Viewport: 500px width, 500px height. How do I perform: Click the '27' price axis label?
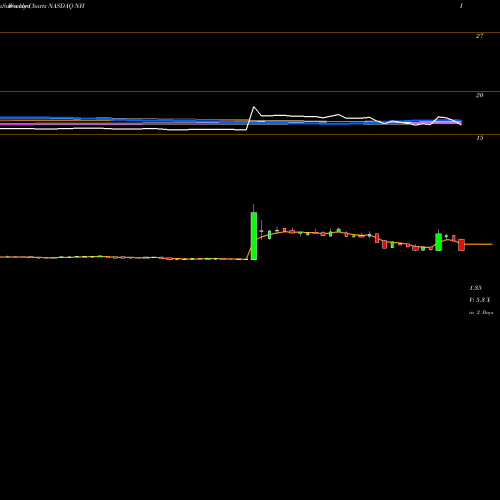[479, 36]
